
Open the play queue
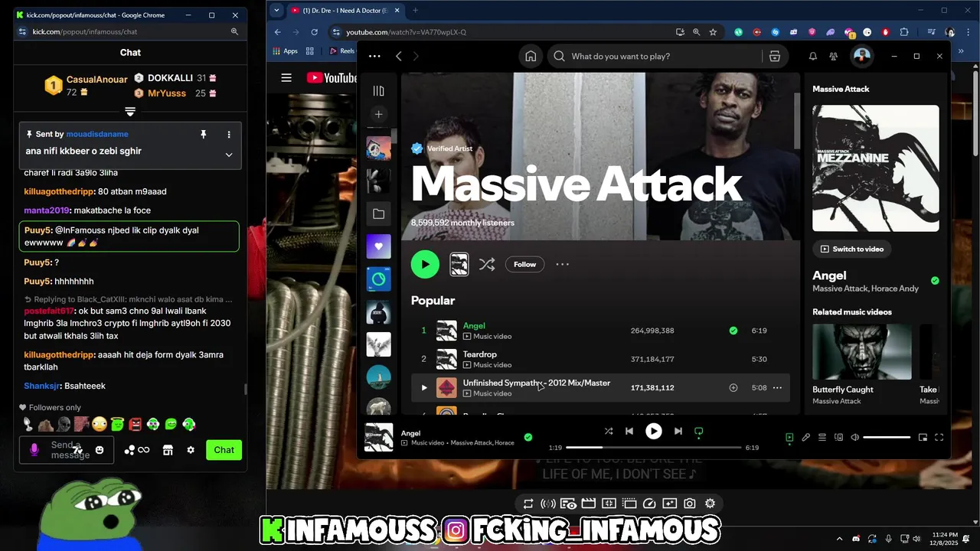coord(822,438)
